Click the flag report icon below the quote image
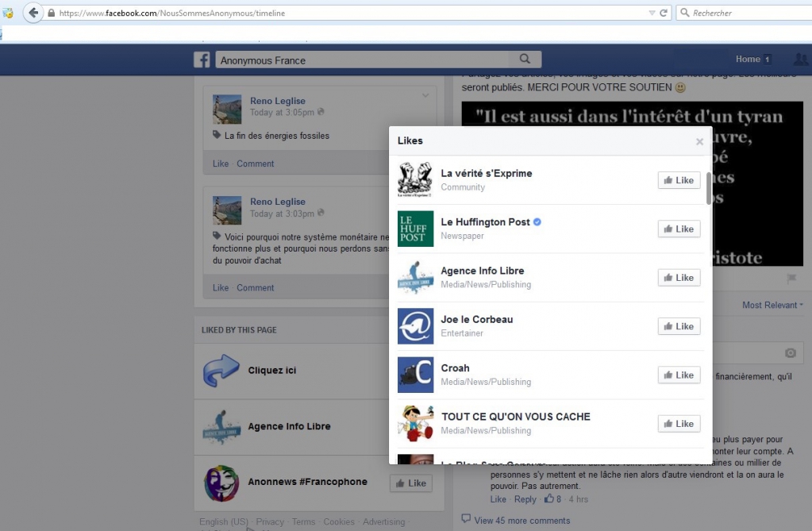Viewport: 812px width, 531px height. 791,279
